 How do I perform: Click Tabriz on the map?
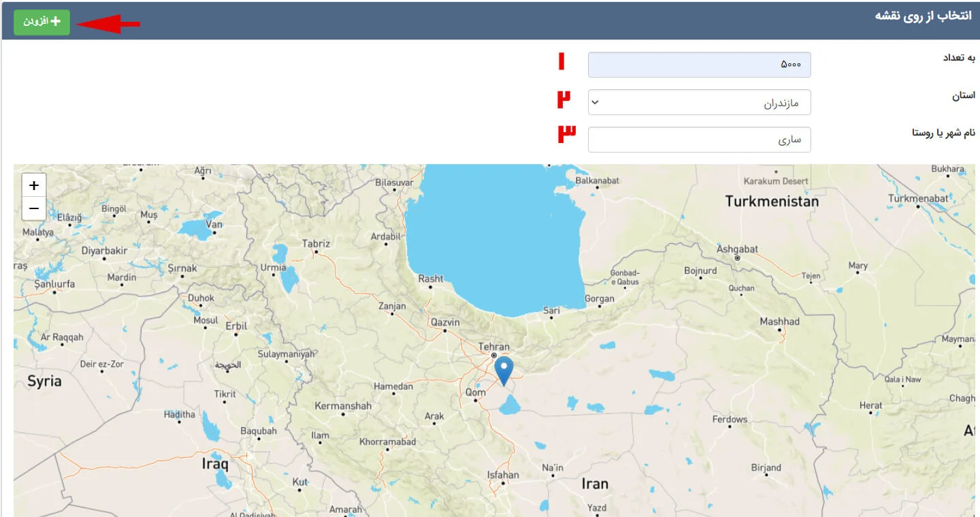click(x=316, y=244)
